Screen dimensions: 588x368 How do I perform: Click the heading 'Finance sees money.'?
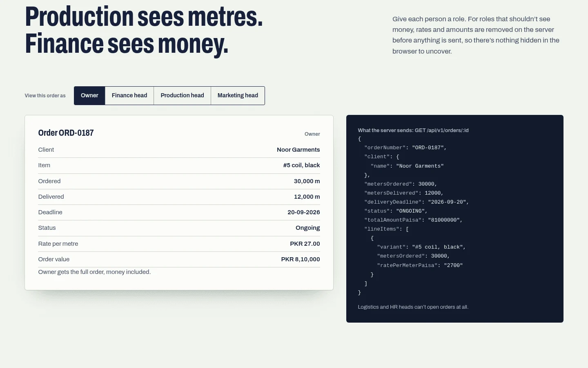click(127, 44)
